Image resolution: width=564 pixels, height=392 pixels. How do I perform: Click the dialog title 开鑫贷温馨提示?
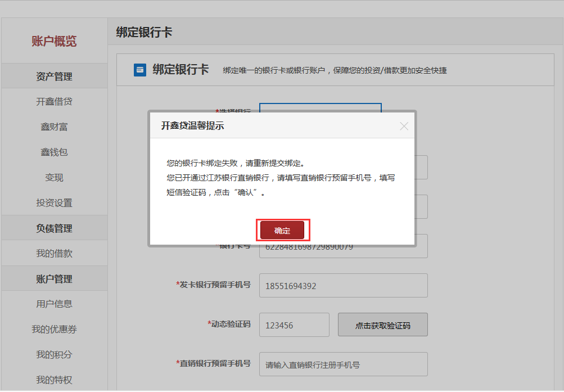tap(193, 126)
